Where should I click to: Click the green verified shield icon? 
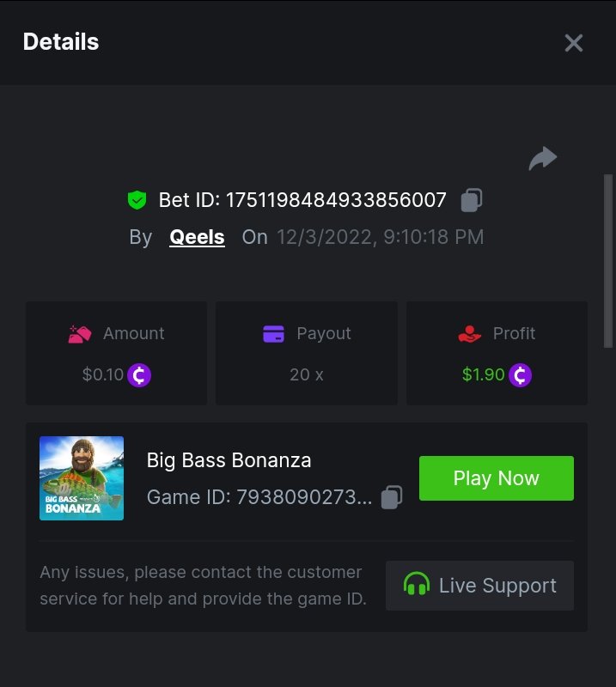[x=137, y=200]
